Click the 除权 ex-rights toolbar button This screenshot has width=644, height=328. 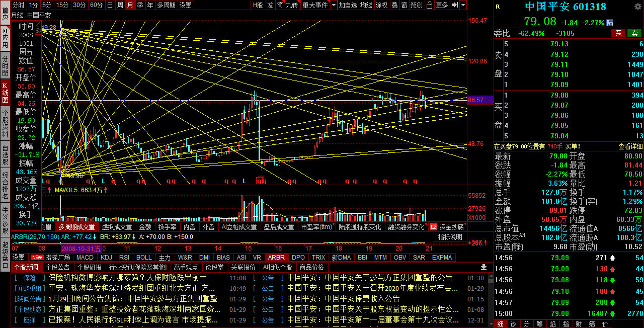[381, 5]
